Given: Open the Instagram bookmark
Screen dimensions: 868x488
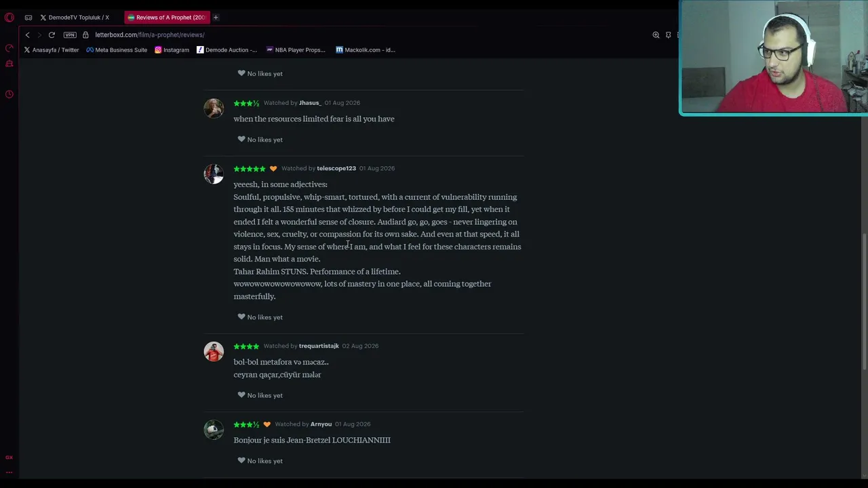Looking at the screenshot, I should [x=172, y=49].
